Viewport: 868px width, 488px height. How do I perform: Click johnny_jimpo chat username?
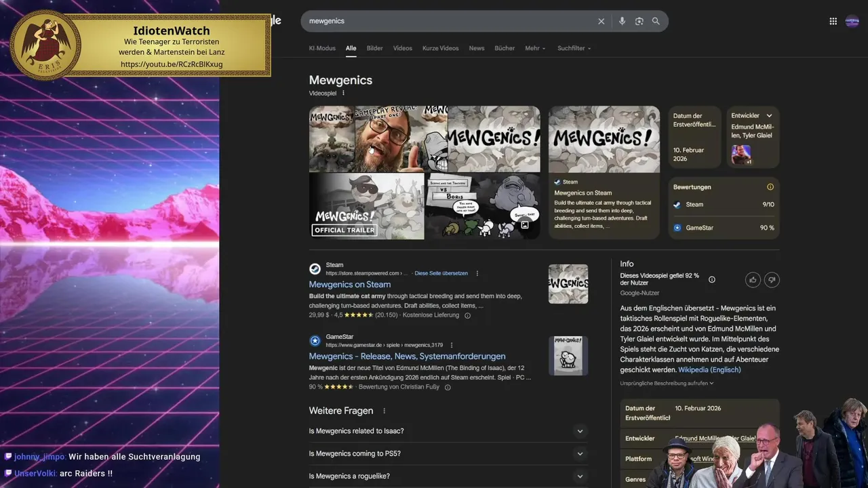39,457
